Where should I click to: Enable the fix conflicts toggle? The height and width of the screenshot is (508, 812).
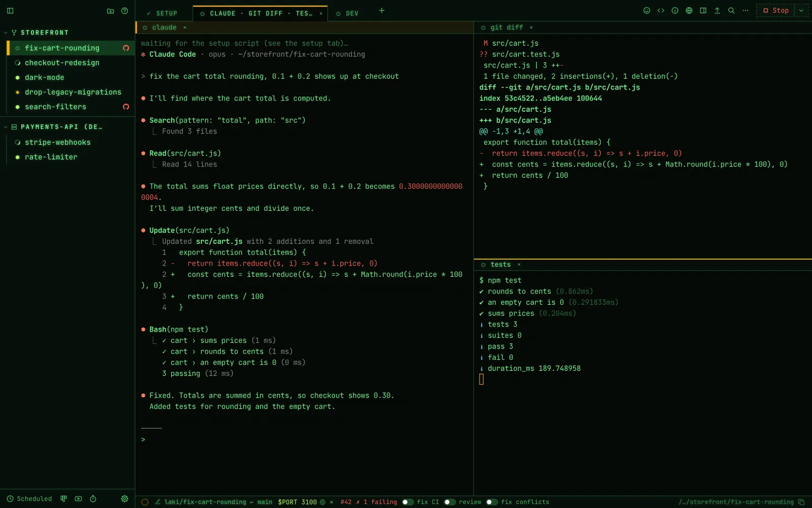point(492,502)
